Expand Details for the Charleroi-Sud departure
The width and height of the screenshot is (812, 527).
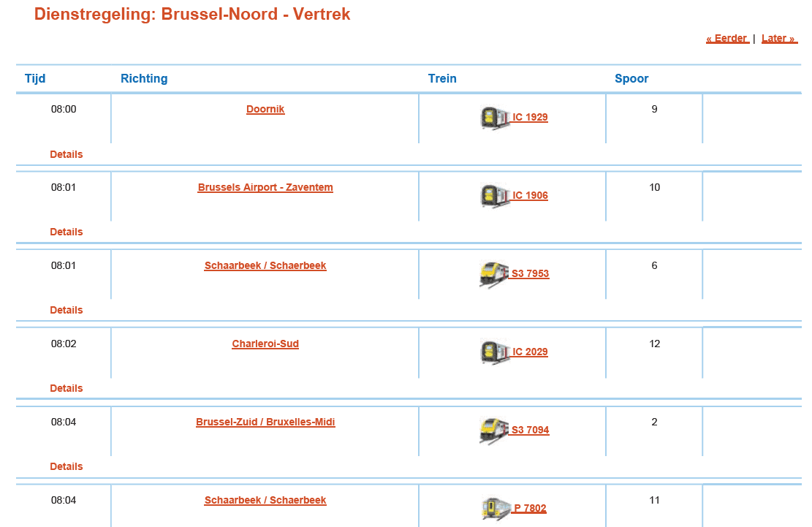[x=66, y=388]
